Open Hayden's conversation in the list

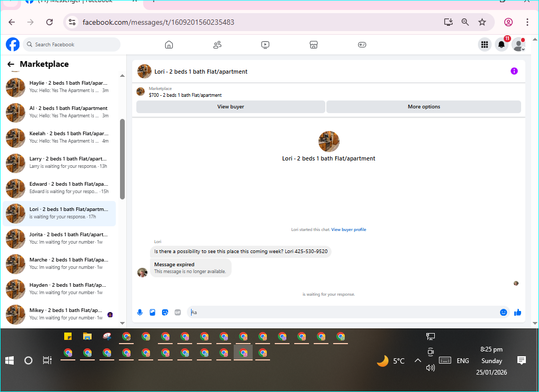click(x=59, y=289)
